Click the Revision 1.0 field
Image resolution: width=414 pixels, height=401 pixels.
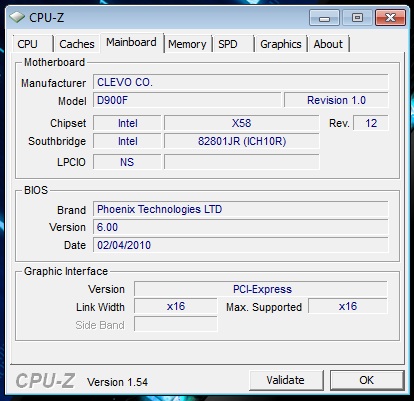click(x=336, y=100)
